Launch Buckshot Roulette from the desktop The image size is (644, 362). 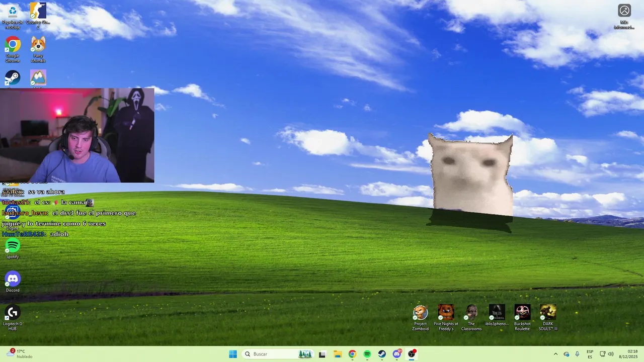pyautogui.click(x=522, y=318)
